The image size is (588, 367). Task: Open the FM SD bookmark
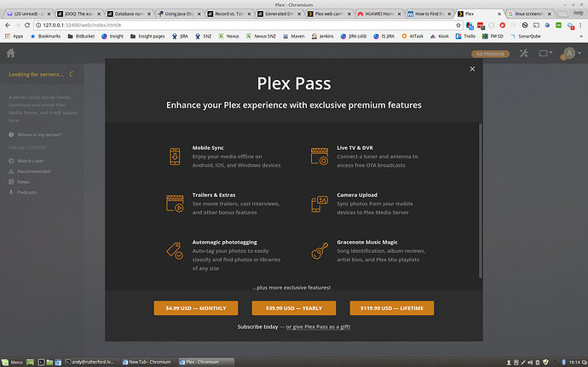coord(493,37)
